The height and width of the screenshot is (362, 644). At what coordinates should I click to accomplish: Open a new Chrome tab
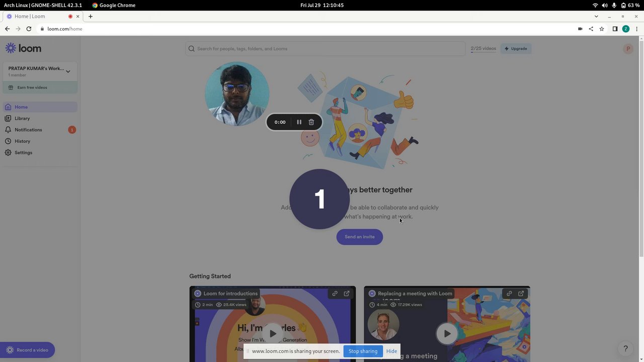pos(91,16)
